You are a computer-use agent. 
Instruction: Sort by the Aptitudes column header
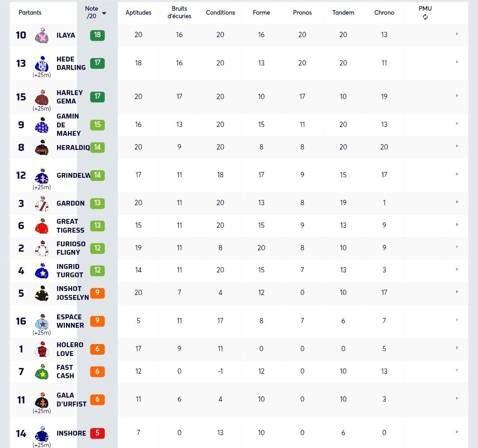(139, 12)
